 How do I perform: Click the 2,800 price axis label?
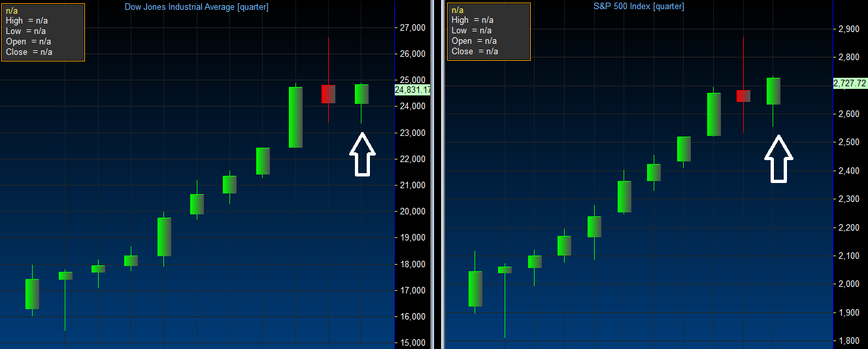[x=849, y=57]
